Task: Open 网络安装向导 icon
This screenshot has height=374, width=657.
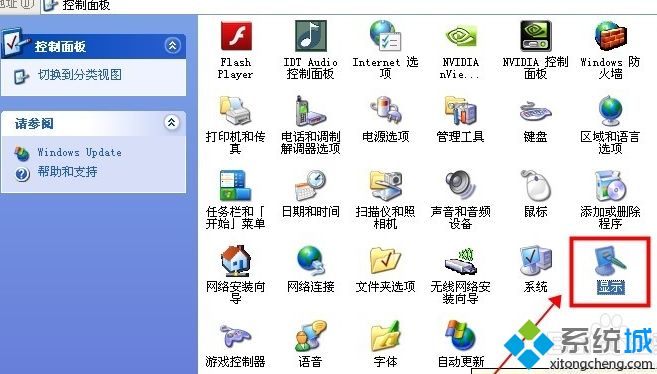Action: 235,261
